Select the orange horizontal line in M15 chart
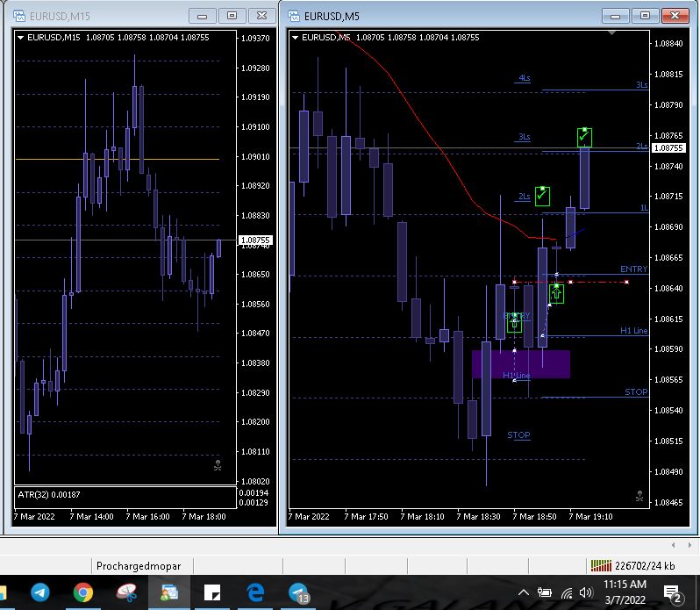The height and width of the screenshot is (610, 700). coord(117,159)
